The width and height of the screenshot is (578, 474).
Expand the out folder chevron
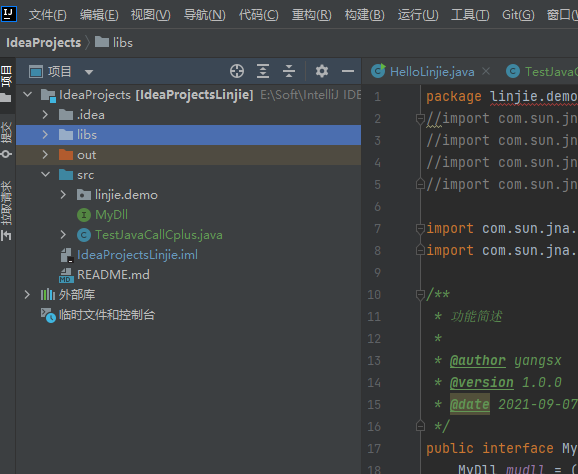coord(45,155)
